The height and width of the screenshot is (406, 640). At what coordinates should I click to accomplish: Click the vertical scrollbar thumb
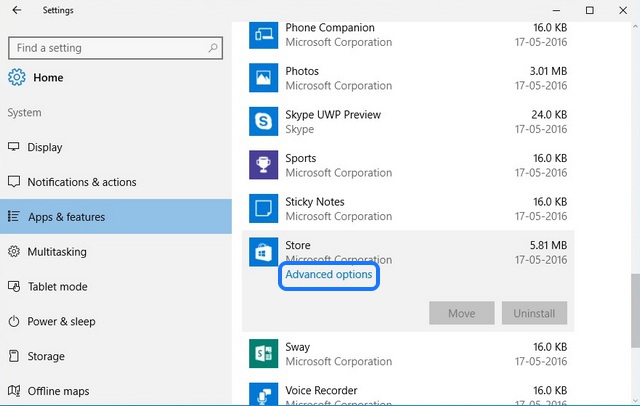point(635,311)
